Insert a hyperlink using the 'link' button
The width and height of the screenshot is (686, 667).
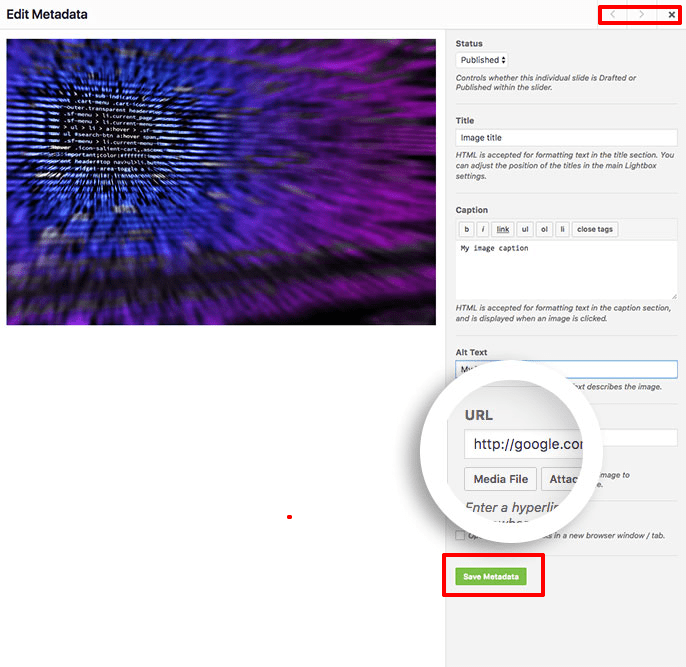click(502, 229)
